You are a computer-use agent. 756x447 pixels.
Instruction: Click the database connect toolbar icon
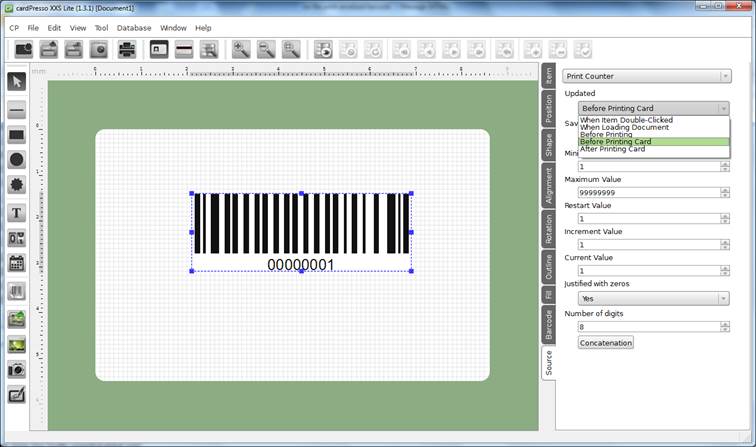click(x=323, y=49)
